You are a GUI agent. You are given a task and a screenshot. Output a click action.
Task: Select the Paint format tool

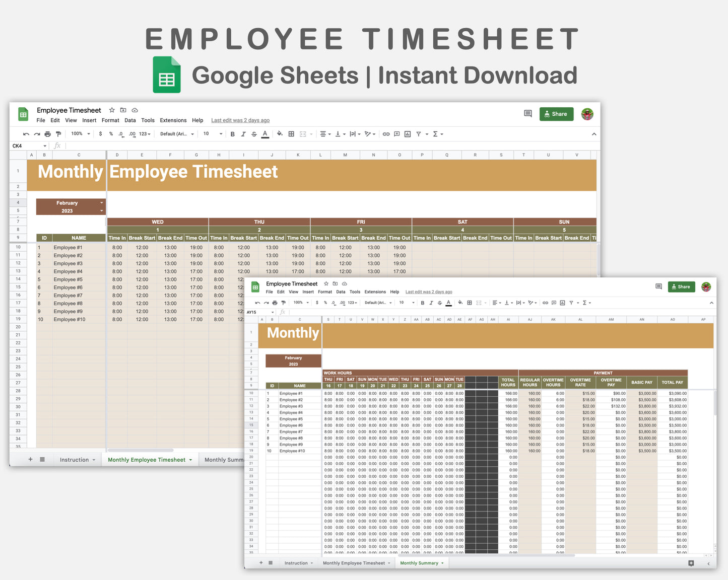tap(58, 133)
